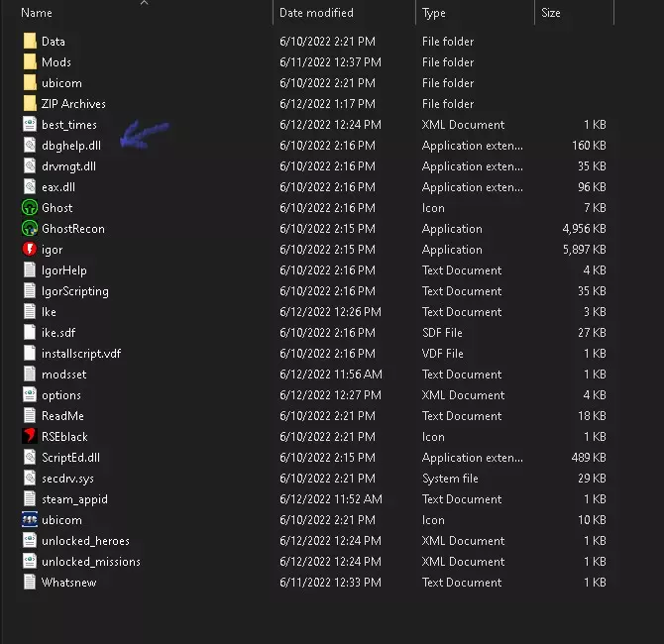Screen dimensions: 664x644
Task: Click the file name unlocked_missions
Action: pyautogui.click(x=91, y=562)
